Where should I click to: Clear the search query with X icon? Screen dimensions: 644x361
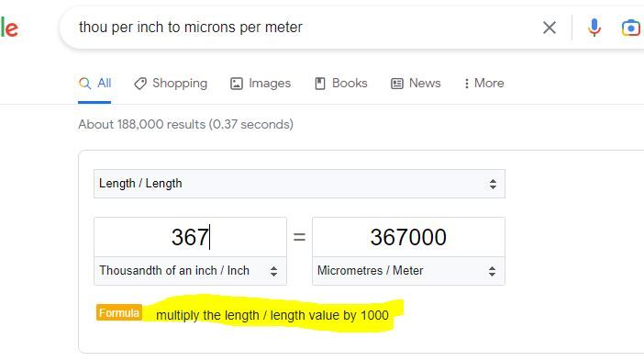(550, 28)
